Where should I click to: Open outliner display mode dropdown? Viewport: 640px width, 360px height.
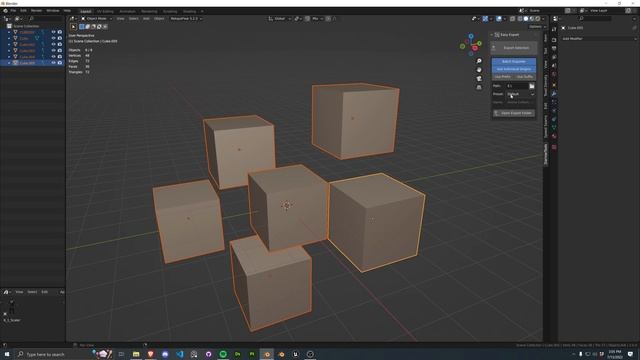coord(18,18)
